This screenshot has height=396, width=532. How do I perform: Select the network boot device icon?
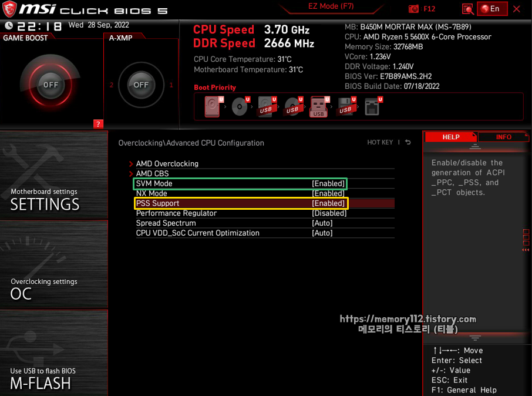pos(373,107)
